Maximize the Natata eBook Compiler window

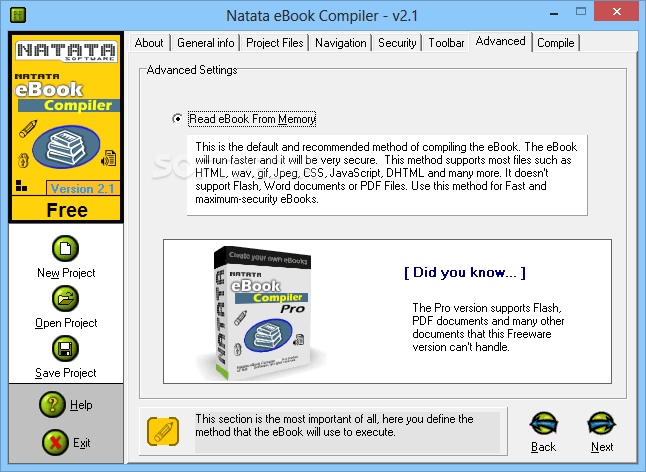(581, 12)
